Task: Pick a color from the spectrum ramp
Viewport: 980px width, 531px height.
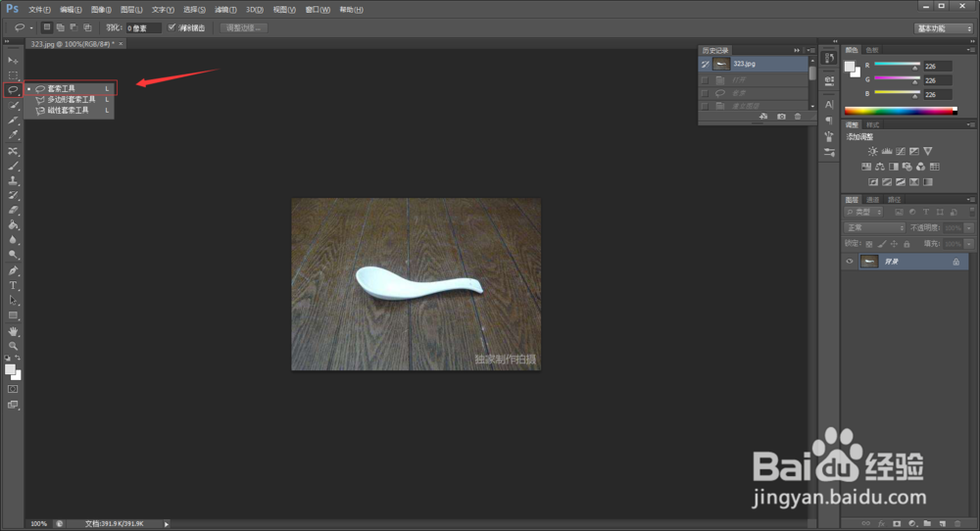Action: pos(901,112)
